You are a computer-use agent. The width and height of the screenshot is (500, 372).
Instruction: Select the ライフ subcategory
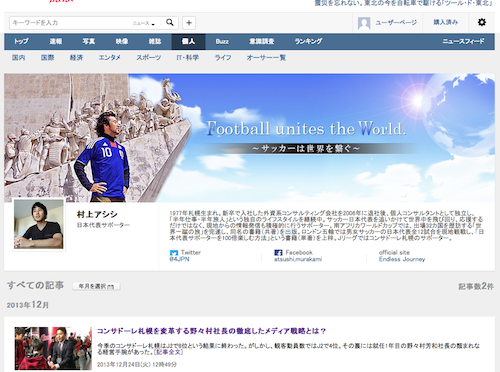click(x=223, y=58)
